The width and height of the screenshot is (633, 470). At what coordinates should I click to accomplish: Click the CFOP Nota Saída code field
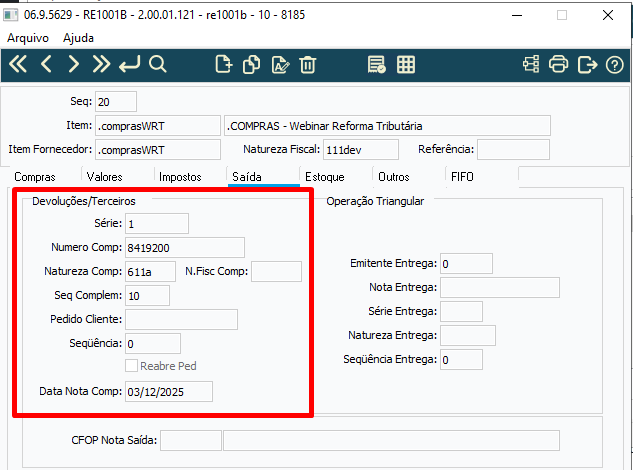(x=191, y=440)
